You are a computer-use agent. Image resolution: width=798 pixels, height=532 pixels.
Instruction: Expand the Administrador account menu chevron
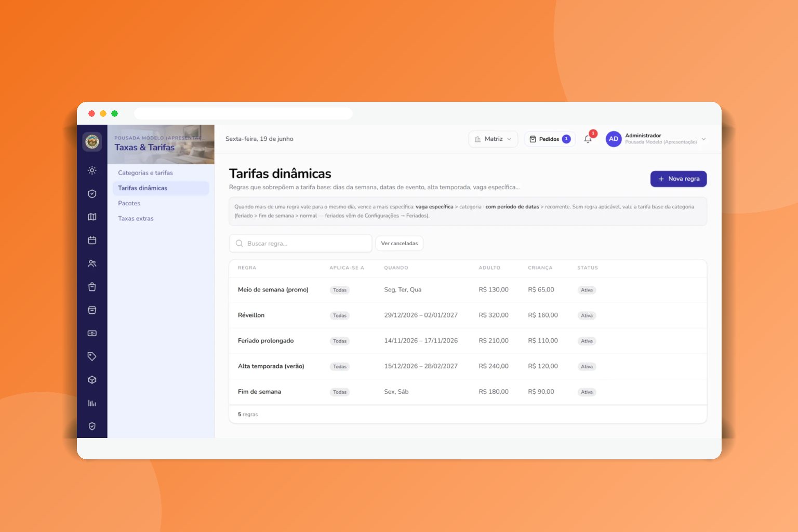coord(704,139)
